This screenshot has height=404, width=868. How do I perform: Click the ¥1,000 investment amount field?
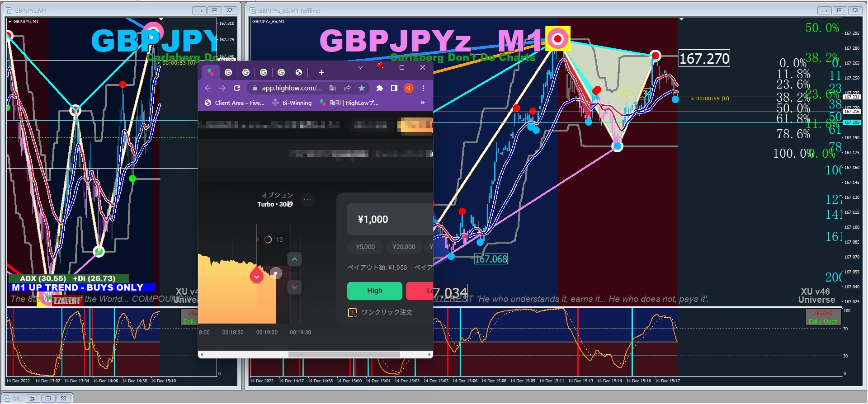click(390, 219)
